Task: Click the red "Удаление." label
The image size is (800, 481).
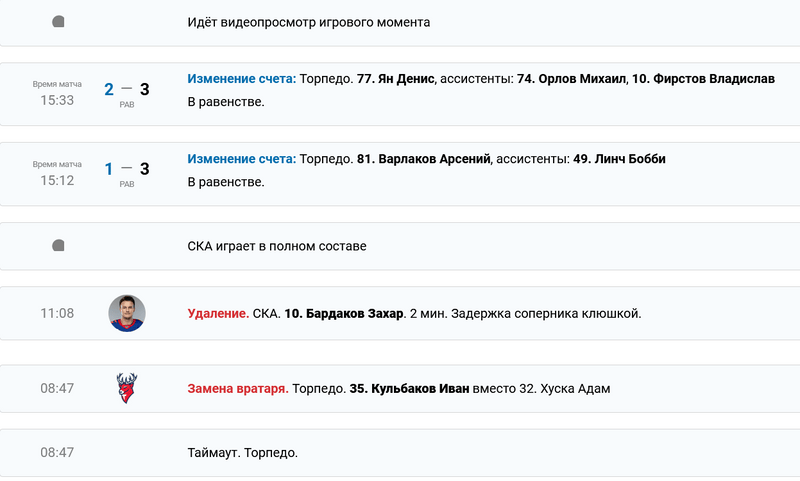Action: pyautogui.click(x=218, y=313)
